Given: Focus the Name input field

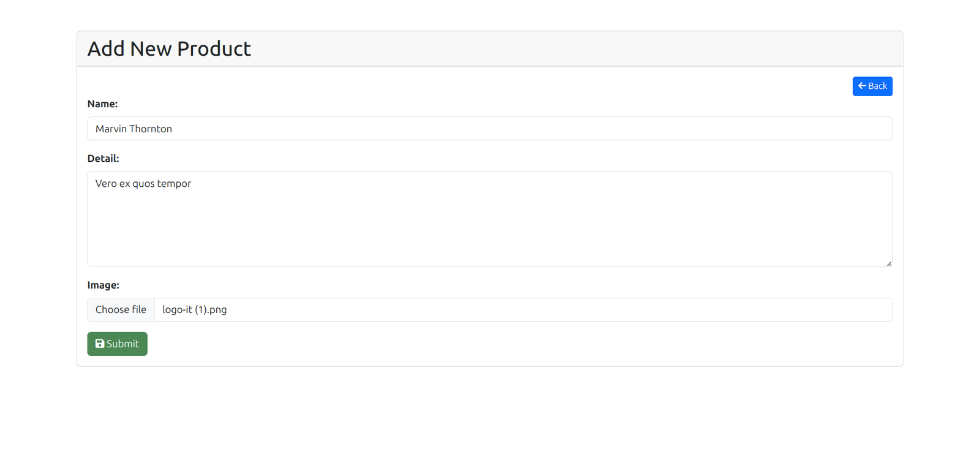Looking at the screenshot, I should tap(490, 129).
